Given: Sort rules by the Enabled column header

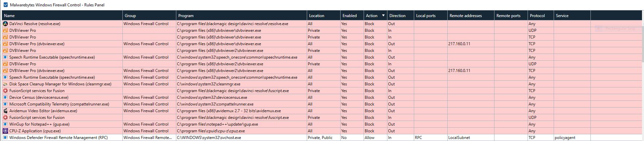Looking at the screenshot, I should 352,16.
